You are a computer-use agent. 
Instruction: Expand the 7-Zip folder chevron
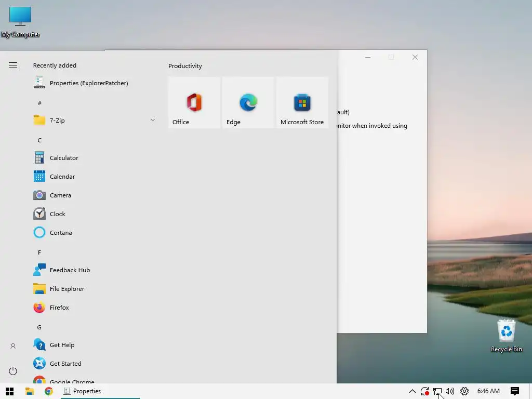pyautogui.click(x=153, y=120)
